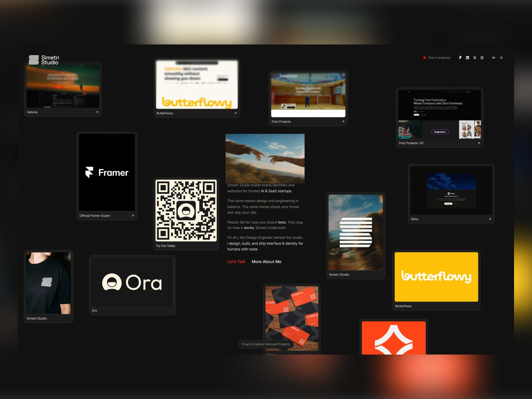Open arrow icon on Poto Projects: VC card

479,143
